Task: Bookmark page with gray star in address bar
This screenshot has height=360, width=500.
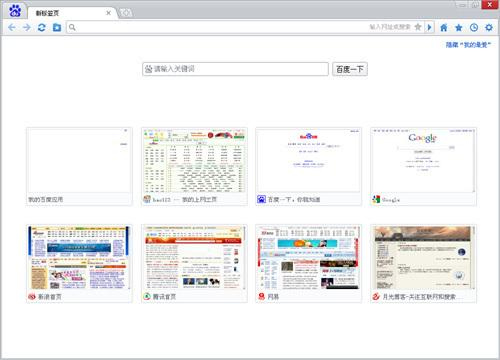Action: (x=418, y=27)
